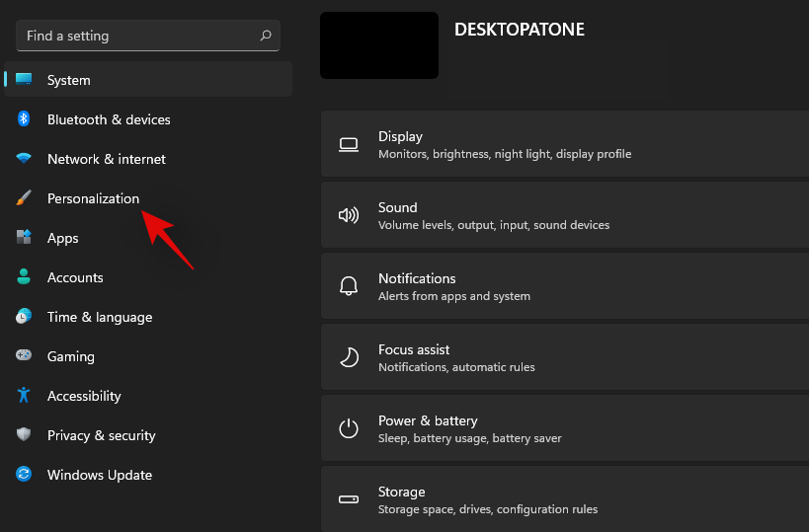This screenshot has width=809, height=532.
Task: Type in the Find a setting field
Action: pos(138,36)
